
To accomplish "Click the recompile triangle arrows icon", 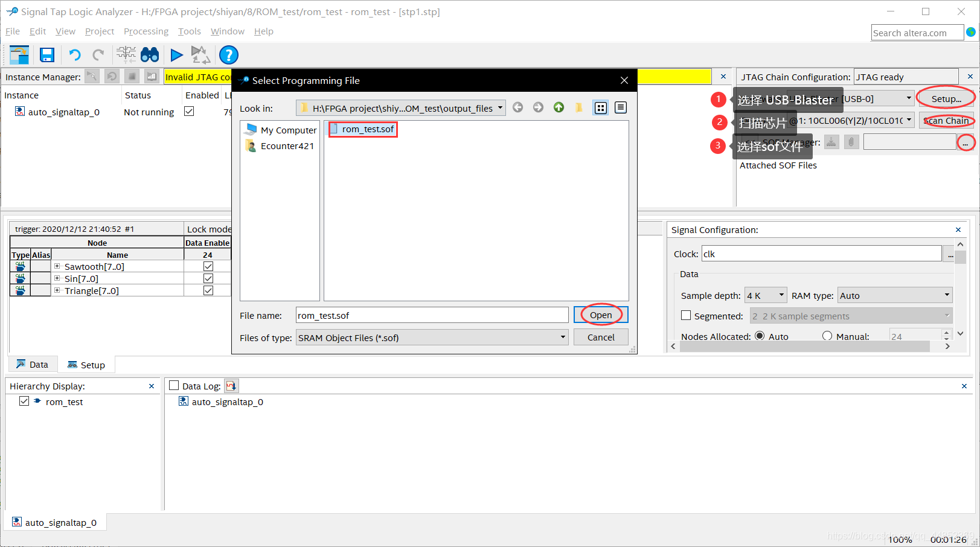I will click(x=200, y=55).
